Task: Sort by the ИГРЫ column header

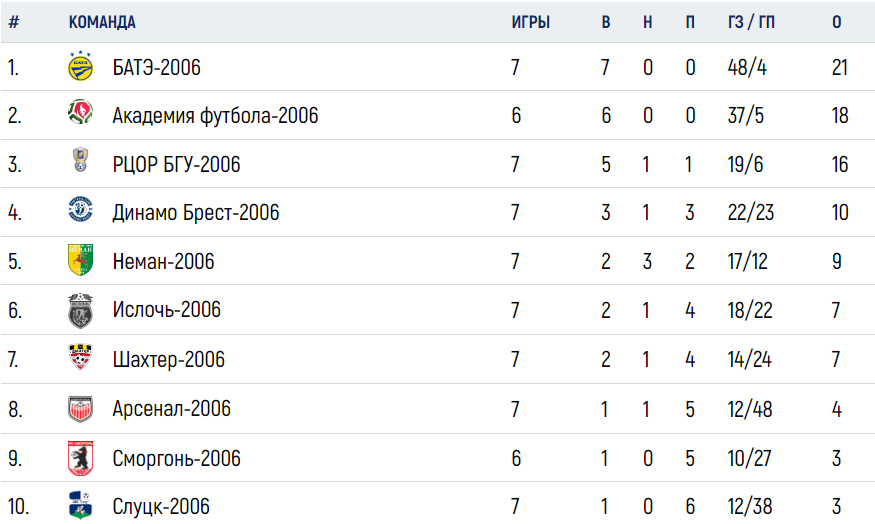Action: click(531, 22)
